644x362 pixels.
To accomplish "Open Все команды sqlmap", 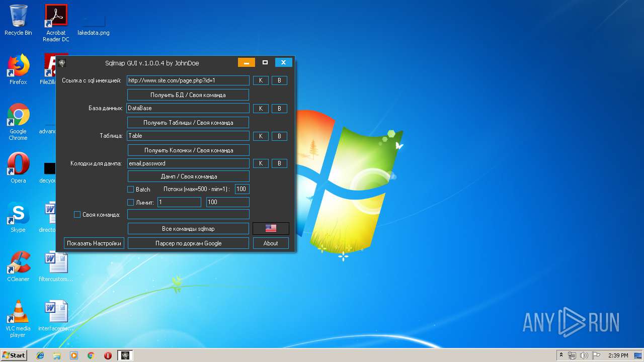I will coord(188,229).
